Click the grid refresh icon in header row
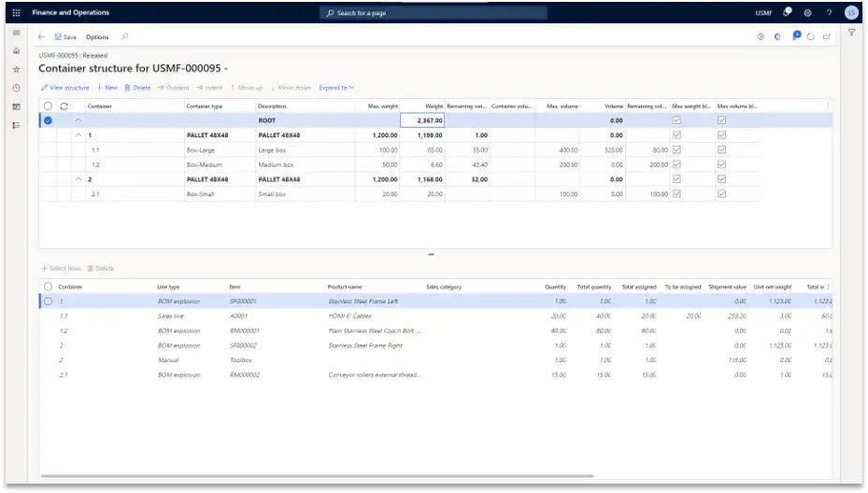This screenshot has width=868, height=493. (64, 106)
